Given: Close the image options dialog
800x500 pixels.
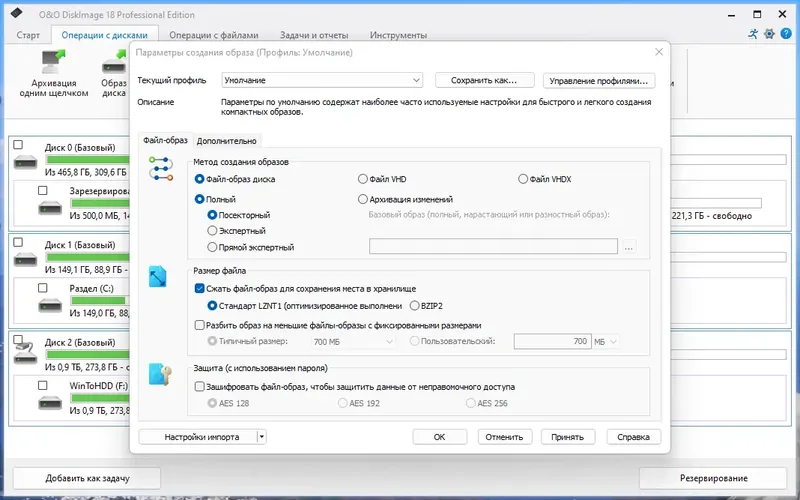Looking at the screenshot, I should (x=659, y=52).
